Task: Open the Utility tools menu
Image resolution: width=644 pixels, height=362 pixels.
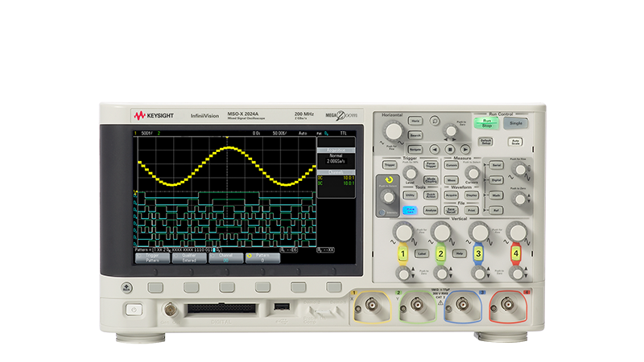Action: [411, 194]
